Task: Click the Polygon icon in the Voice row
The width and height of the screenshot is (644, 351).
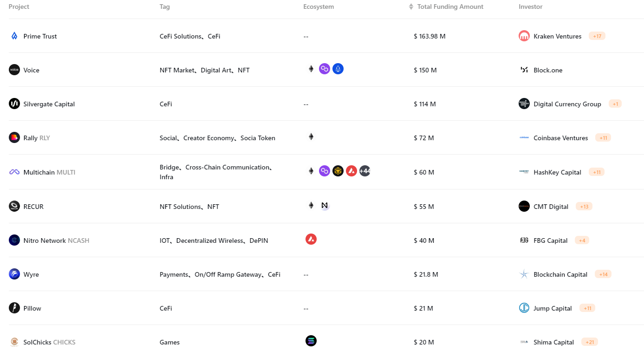Action: click(325, 69)
